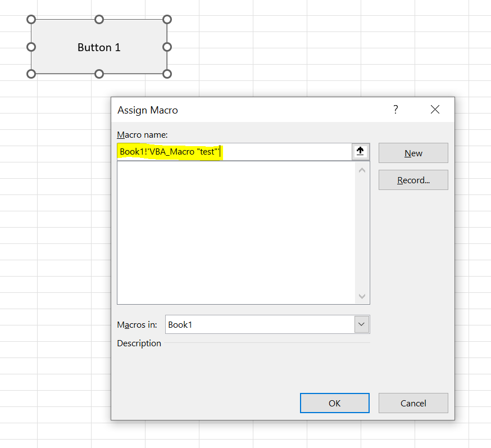The height and width of the screenshot is (448, 491).
Task: Select top-right resize handle of Button 1
Action: pyautogui.click(x=167, y=20)
